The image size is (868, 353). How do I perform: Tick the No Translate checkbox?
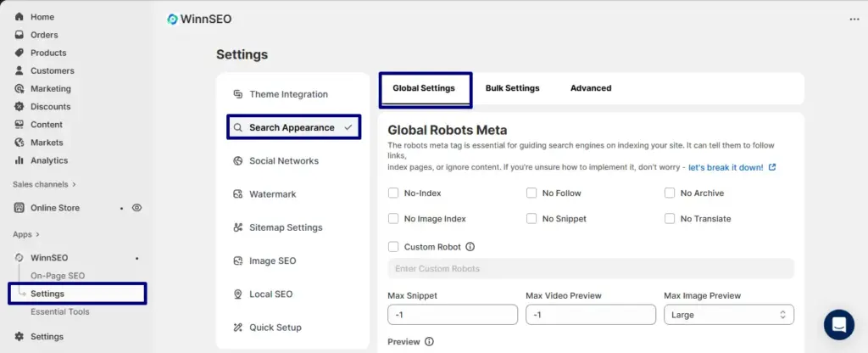coord(670,218)
